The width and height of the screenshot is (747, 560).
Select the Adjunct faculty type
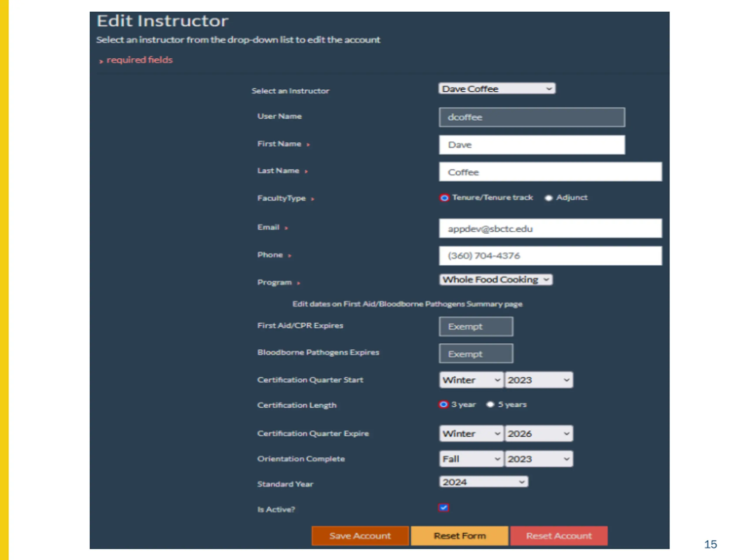[549, 198]
